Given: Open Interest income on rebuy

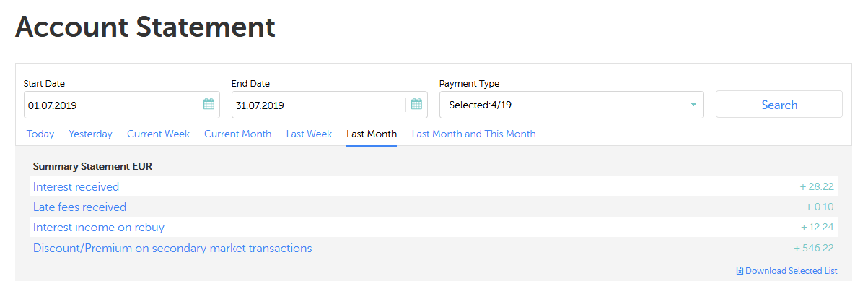Looking at the screenshot, I should pos(99,228).
